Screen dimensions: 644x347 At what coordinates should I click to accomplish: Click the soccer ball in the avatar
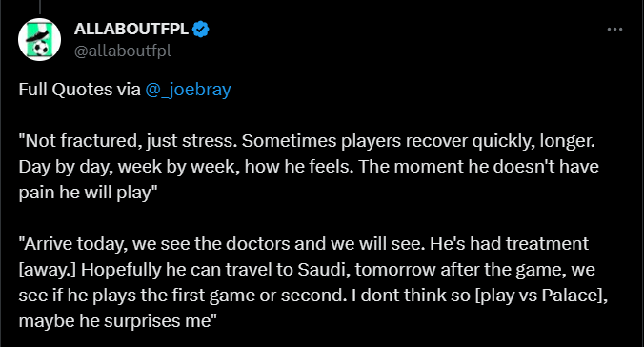[41, 50]
